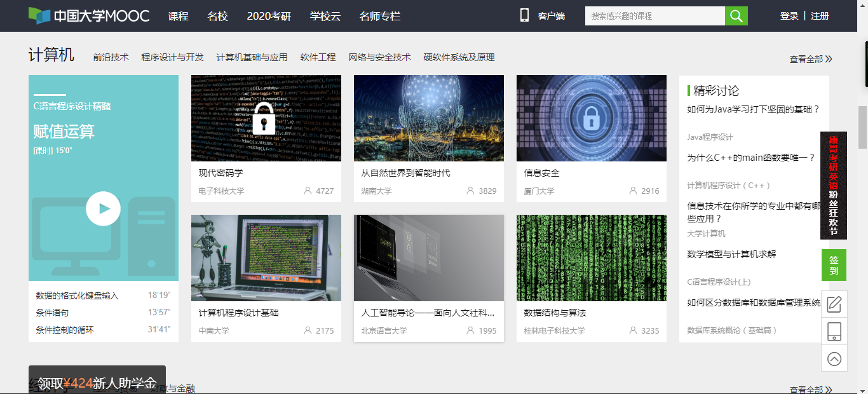The image size is (868, 394).
Task: Open discussion 如何为Java学习打下坚固的基础
Action: [x=754, y=109]
